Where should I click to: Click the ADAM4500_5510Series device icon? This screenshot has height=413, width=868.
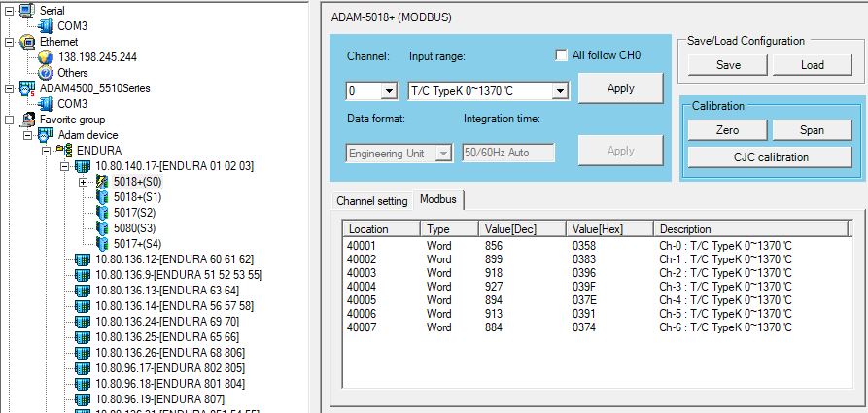(x=26, y=88)
